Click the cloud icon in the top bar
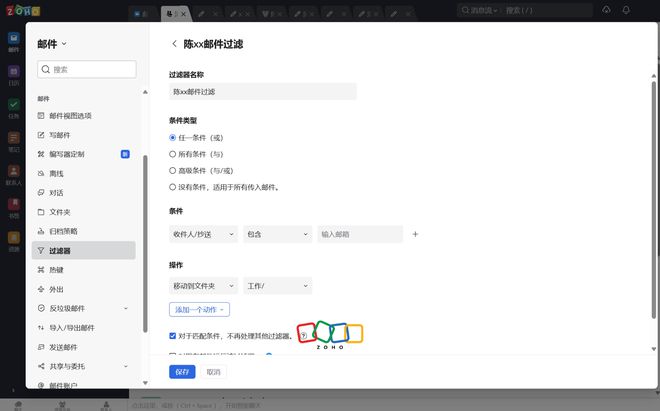 point(606,10)
